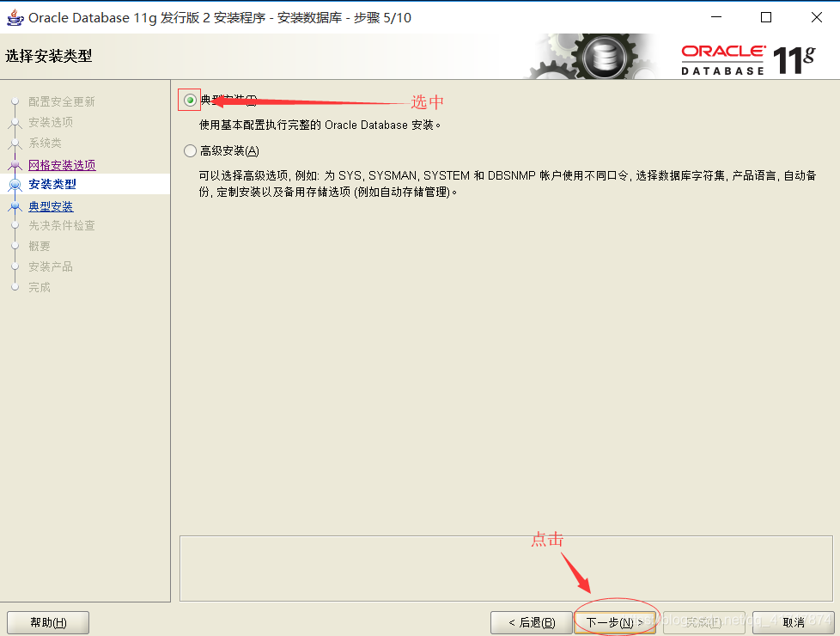
Task: Click the < 后退(B) button
Action: coord(532,622)
